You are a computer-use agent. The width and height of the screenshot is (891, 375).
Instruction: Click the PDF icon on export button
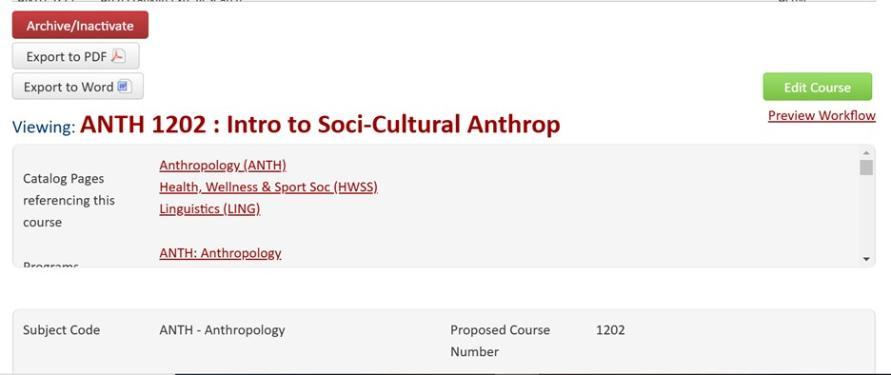[x=118, y=56]
